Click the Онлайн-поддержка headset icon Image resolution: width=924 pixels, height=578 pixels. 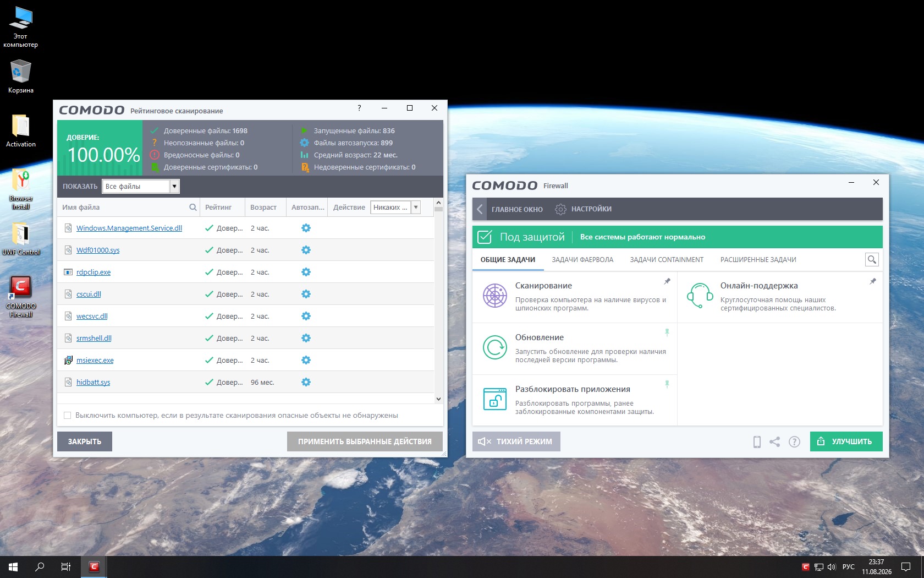pyautogui.click(x=700, y=296)
